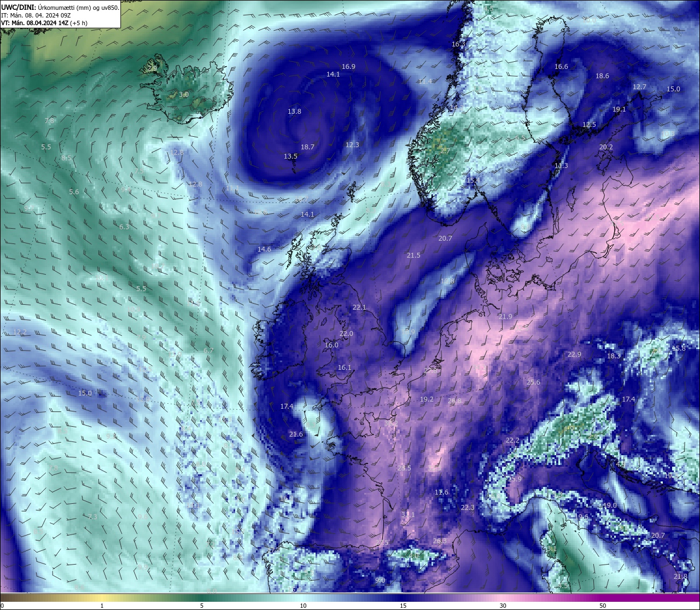Click the IT initial time 09Z line
Screen dimensions: 700x610
[36, 15]
